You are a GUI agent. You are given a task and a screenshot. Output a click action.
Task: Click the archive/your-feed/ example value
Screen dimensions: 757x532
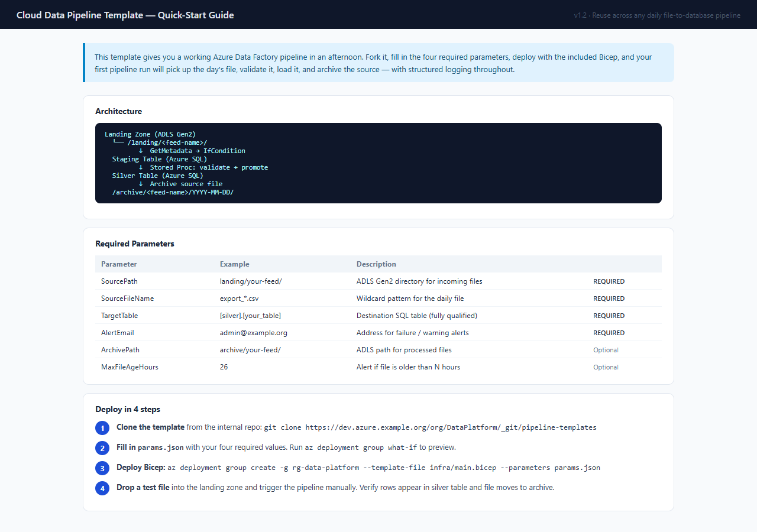pos(250,350)
